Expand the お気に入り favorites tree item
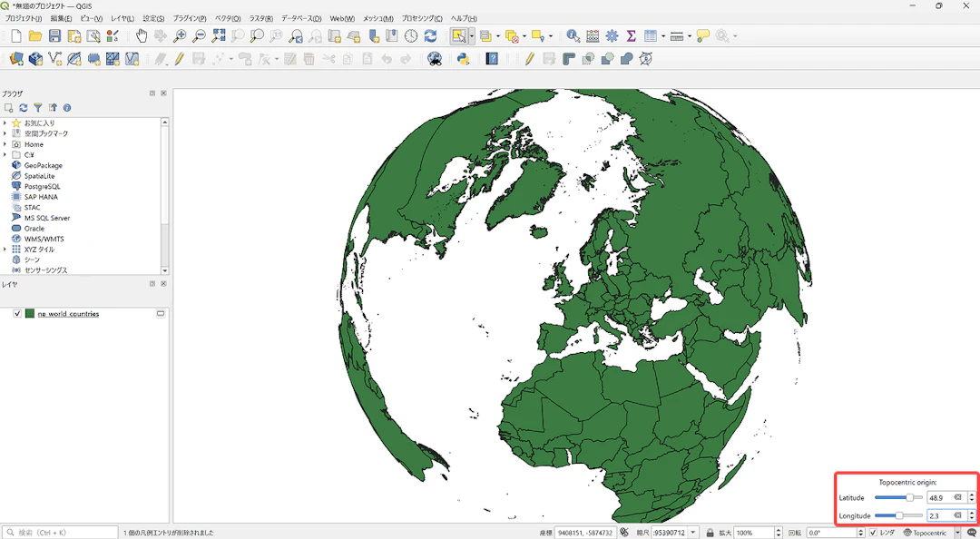 pos(5,122)
